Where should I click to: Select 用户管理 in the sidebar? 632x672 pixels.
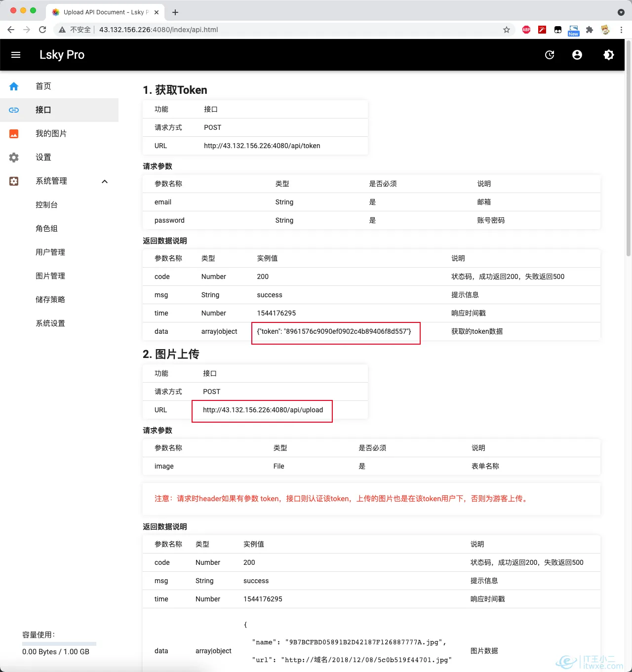pyautogui.click(x=50, y=252)
